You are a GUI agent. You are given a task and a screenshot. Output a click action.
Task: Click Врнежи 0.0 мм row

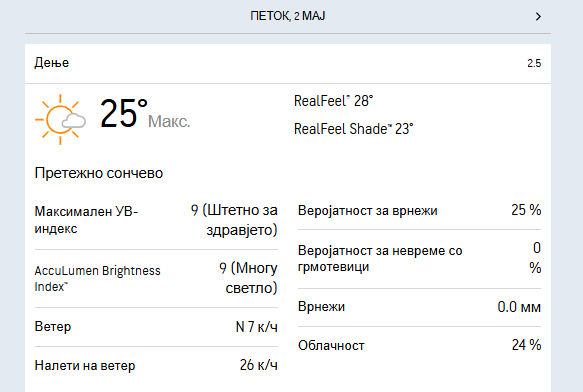pos(419,307)
